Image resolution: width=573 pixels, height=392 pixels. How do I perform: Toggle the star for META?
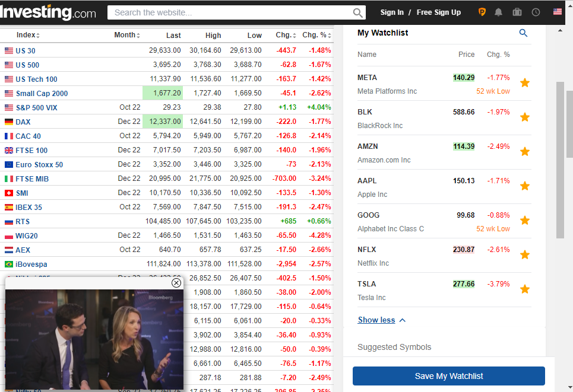coord(525,83)
